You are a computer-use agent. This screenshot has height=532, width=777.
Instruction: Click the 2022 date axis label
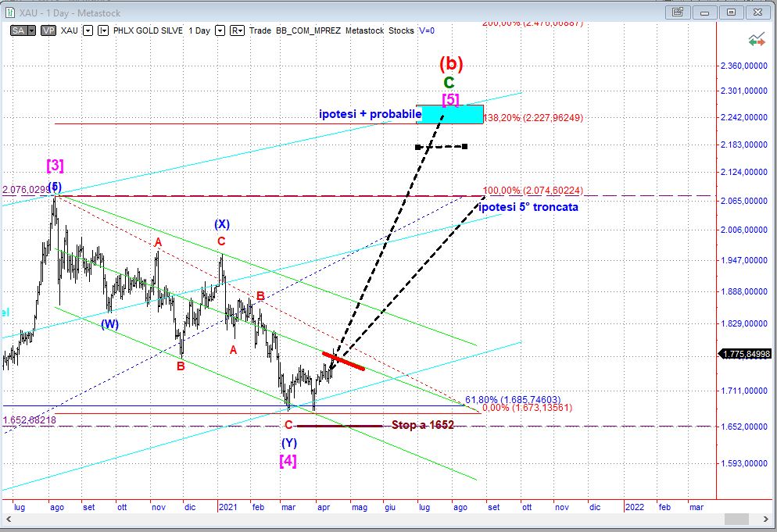click(635, 507)
